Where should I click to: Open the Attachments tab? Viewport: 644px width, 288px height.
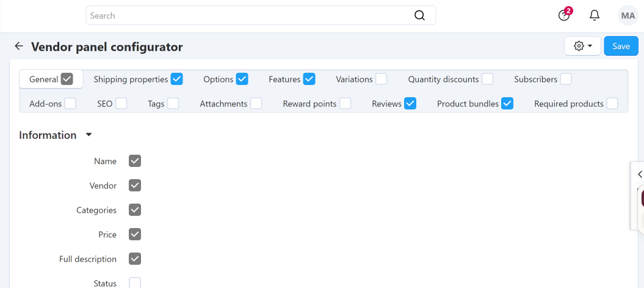(223, 104)
